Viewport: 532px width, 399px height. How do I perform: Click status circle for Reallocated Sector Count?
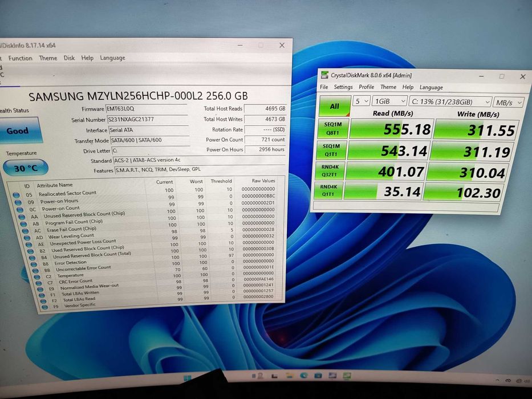tap(16, 195)
